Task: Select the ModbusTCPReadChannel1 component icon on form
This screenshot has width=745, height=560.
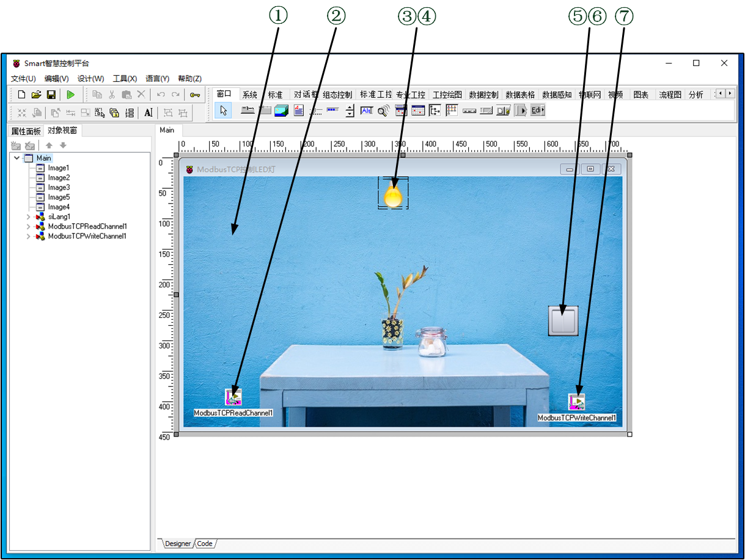Action: coord(233,397)
